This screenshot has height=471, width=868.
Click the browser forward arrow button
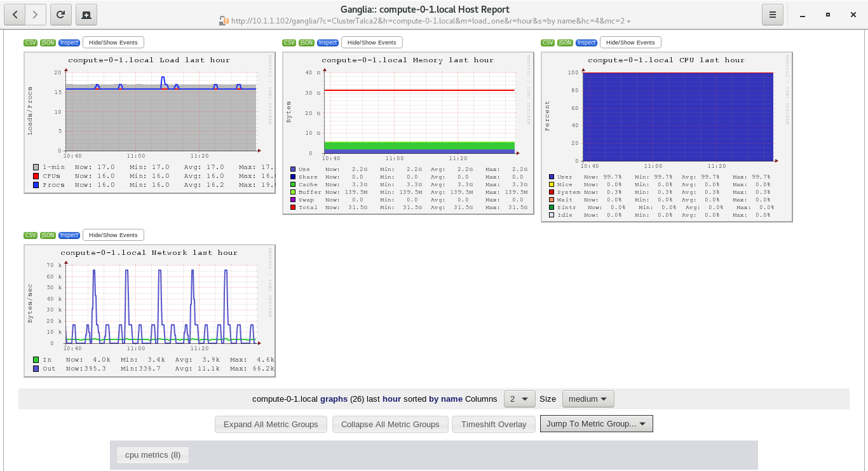(36, 14)
